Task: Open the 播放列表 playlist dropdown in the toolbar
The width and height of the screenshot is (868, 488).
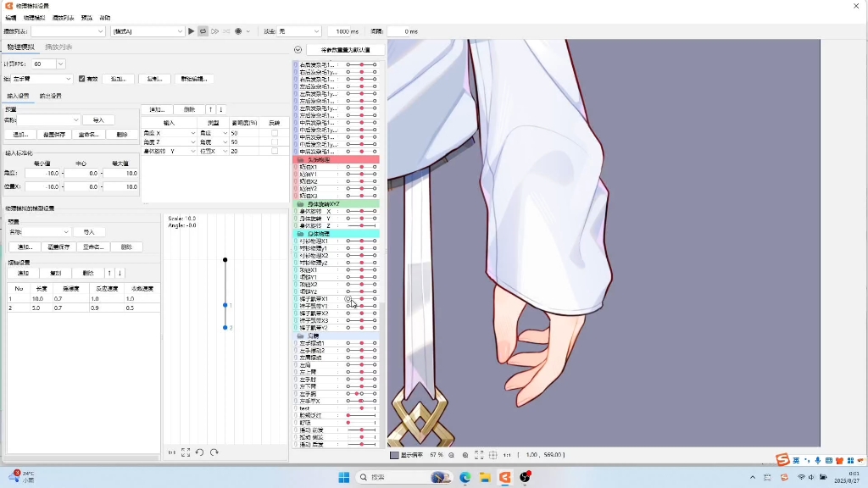Action: coord(68,31)
